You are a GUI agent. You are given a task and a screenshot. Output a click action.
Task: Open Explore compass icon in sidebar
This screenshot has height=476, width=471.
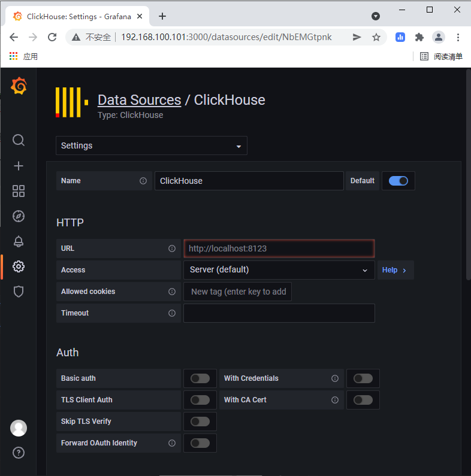click(19, 216)
